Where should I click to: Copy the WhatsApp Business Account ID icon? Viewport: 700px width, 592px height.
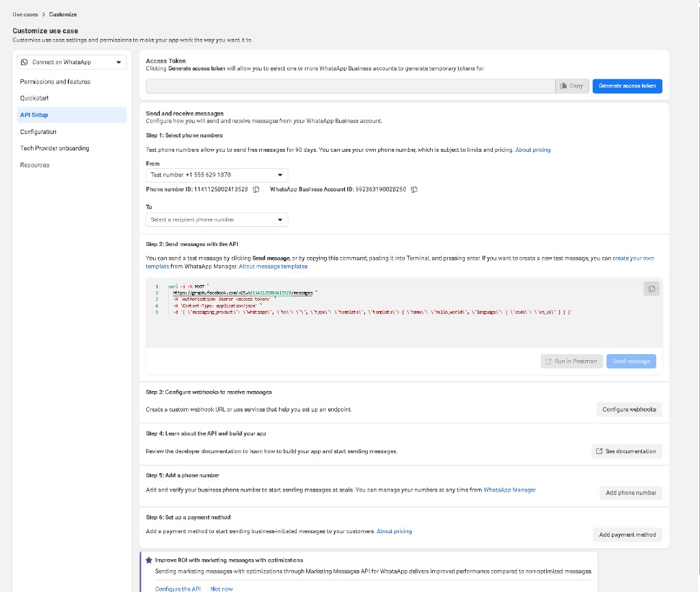click(x=414, y=189)
